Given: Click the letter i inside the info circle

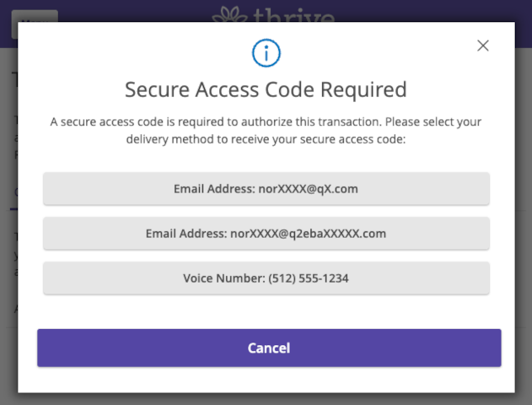Looking at the screenshot, I should (x=266, y=53).
